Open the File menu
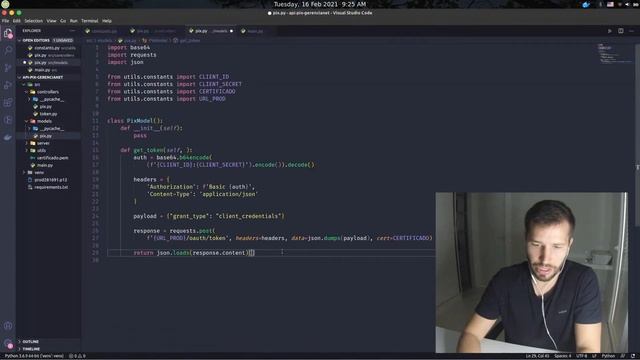The image size is (640, 360). pos(5,21)
